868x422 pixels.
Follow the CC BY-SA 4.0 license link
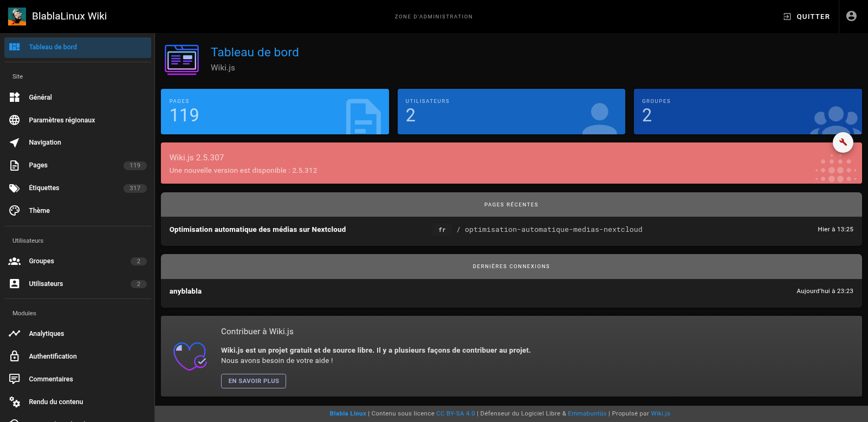point(455,413)
